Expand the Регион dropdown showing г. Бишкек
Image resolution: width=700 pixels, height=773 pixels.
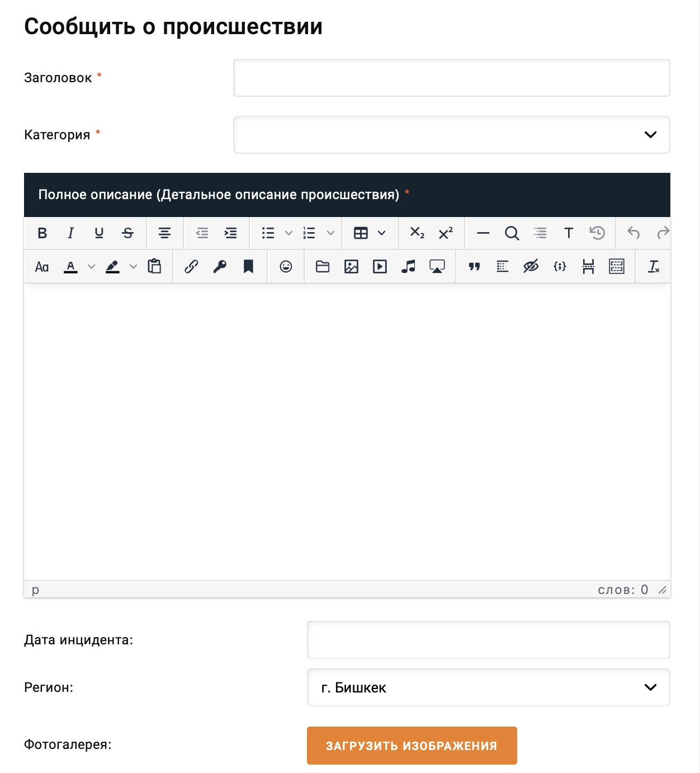(x=488, y=687)
